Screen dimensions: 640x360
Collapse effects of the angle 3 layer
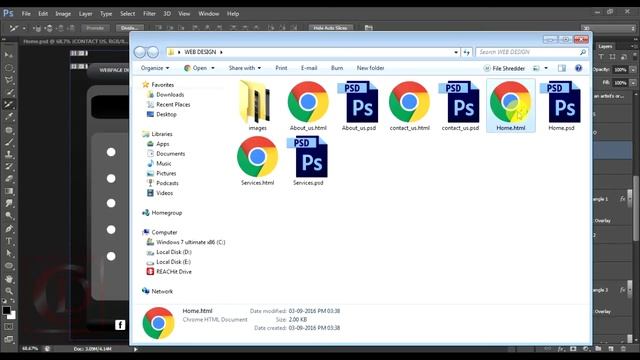click(x=630, y=290)
